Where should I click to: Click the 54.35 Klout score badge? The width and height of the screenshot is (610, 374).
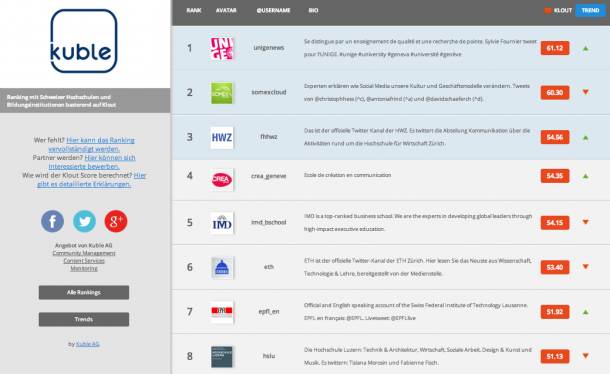555,176
